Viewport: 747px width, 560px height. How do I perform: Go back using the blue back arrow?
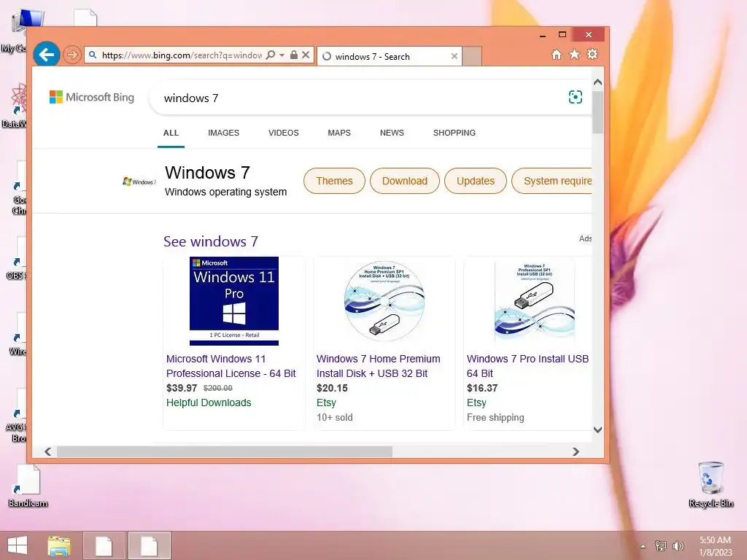pyautogui.click(x=46, y=55)
